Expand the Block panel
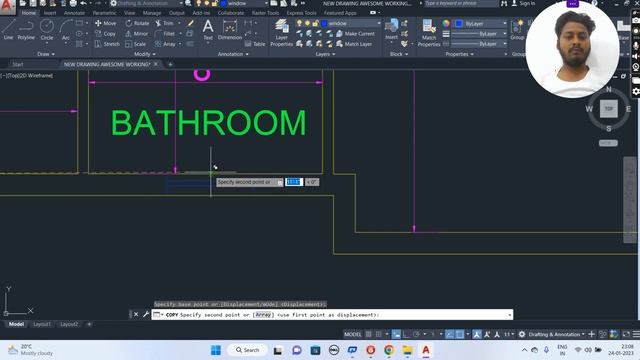 coord(399,54)
